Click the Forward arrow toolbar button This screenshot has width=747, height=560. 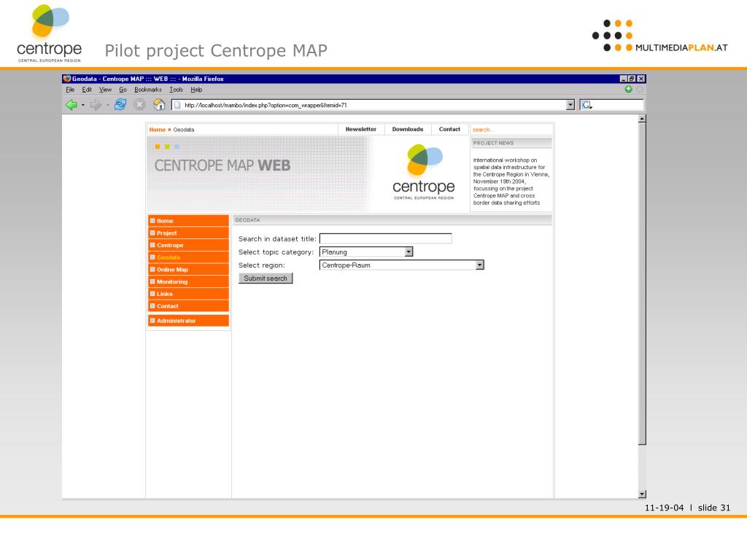click(x=96, y=105)
